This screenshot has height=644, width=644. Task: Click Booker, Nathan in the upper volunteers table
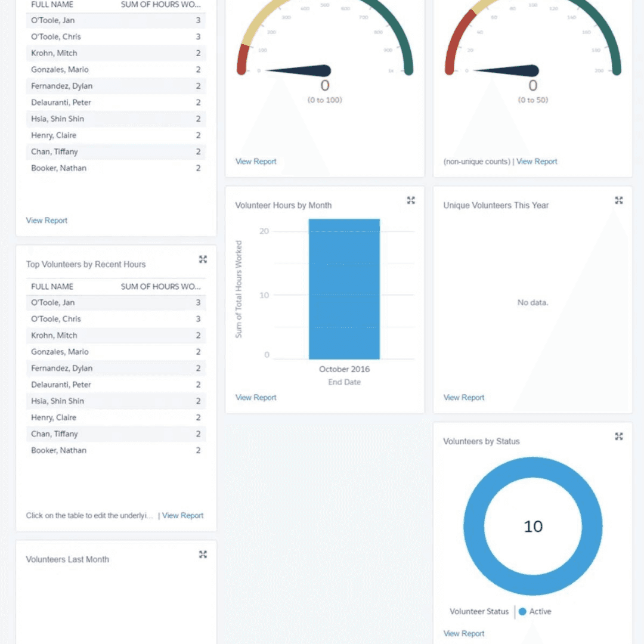pos(58,168)
